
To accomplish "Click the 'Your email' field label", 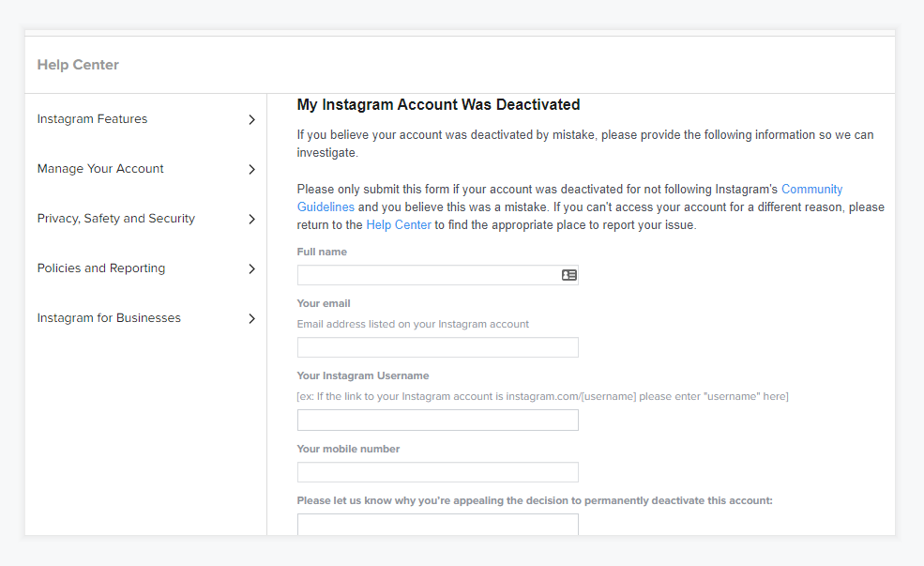I will tap(324, 303).
